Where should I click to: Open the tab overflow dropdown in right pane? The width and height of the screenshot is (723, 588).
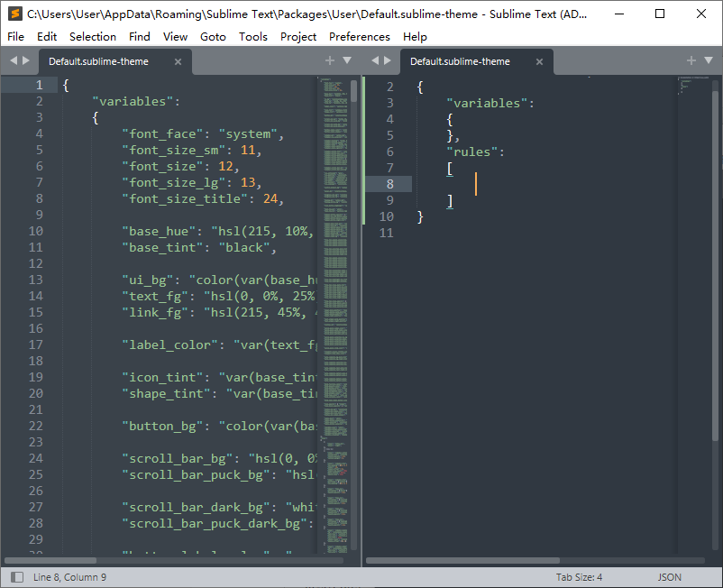(709, 60)
